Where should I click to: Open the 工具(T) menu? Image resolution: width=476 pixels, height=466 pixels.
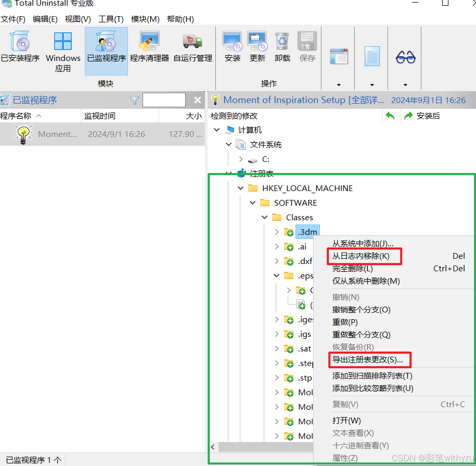[111, 19]
